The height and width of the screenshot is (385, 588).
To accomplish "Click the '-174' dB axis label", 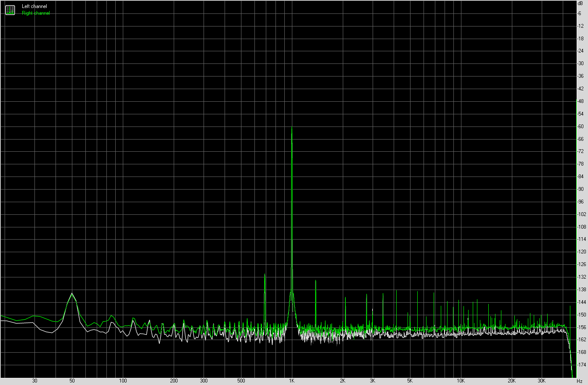I will pyautogui.click(x=582, y=365).
